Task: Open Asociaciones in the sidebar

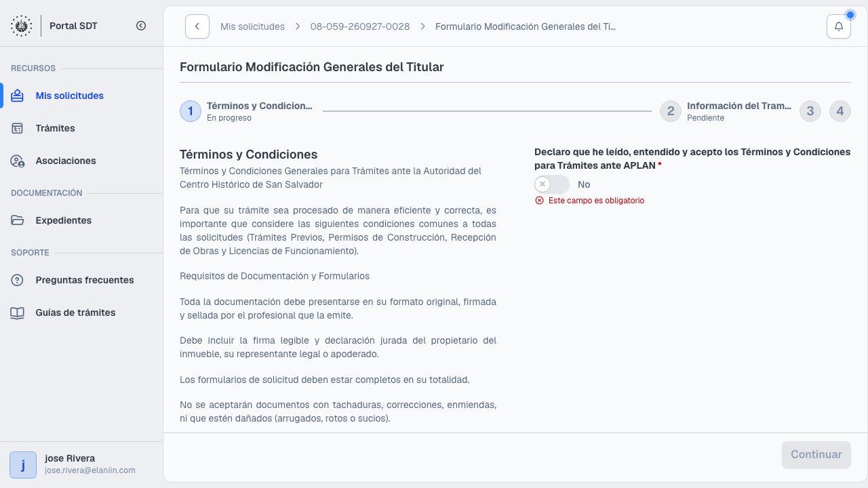Action: tap(81, 161)
